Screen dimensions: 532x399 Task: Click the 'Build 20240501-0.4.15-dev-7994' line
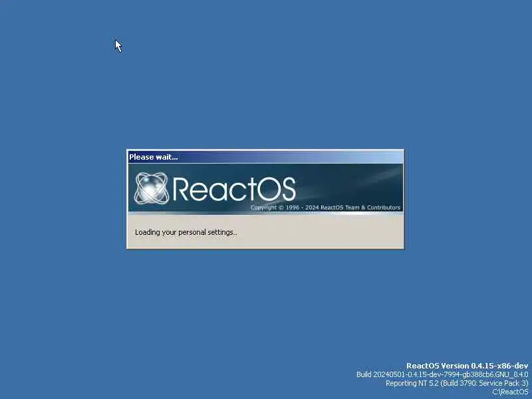click(x=442, y=374)
